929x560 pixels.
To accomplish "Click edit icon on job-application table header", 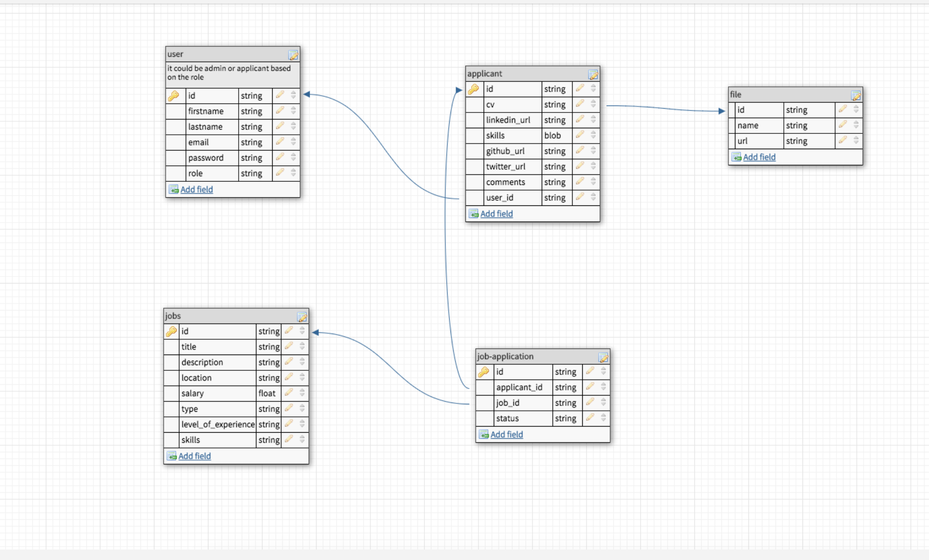I will click(603, 358).
